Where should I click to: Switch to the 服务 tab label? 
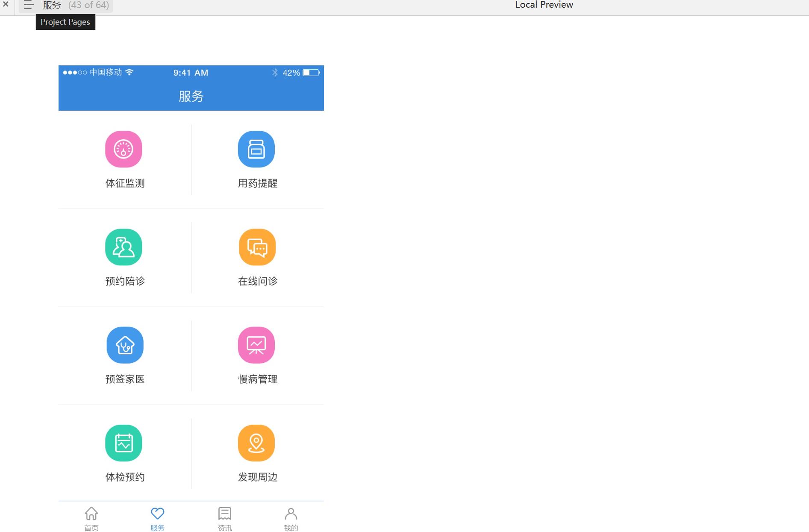pos(157,528)
